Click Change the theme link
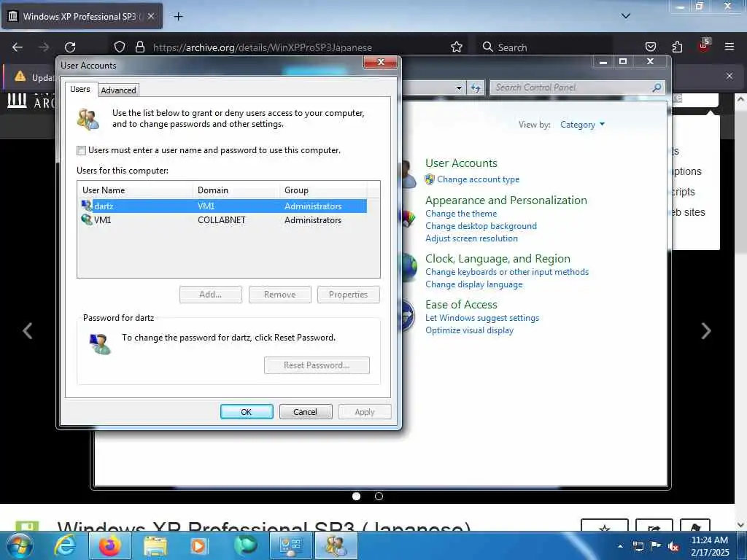 [x=461, y=214]
